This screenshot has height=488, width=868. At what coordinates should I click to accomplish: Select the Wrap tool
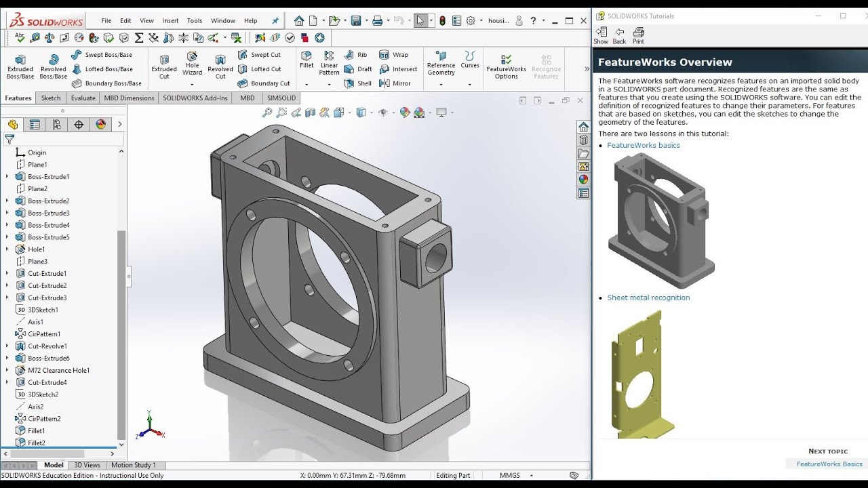click(x=393, y=55)
